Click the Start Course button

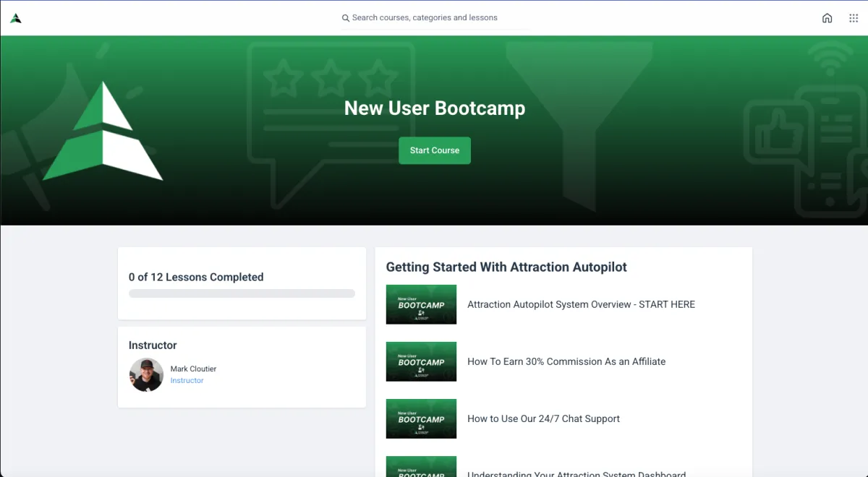(435, 150)
